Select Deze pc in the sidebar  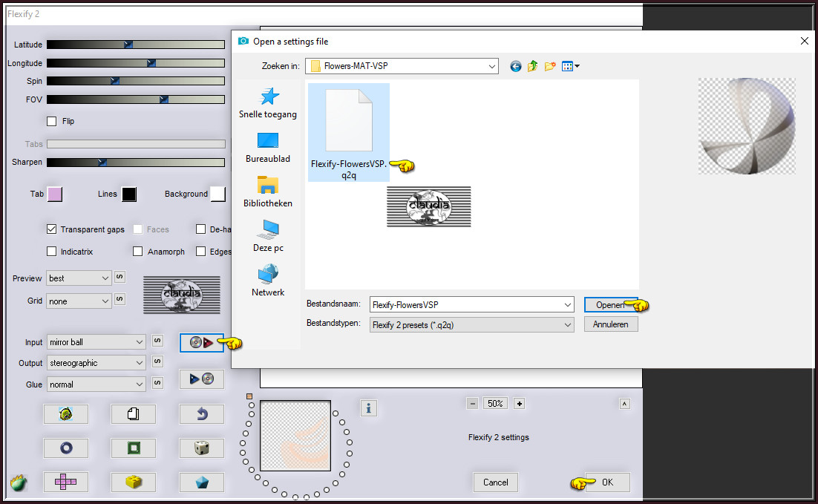[x=268, y=237]
